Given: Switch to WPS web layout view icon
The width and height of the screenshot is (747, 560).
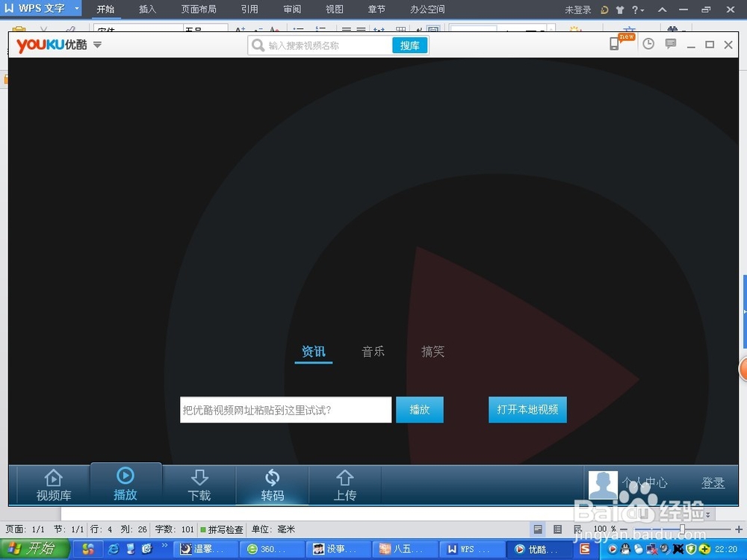Looking at the screenshot, I should click(x=577, y=529).
